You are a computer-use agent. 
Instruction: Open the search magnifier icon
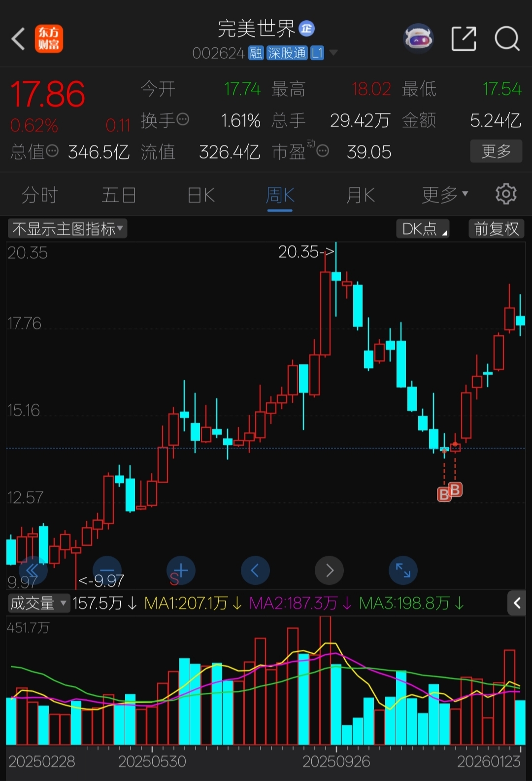(507, 38)
